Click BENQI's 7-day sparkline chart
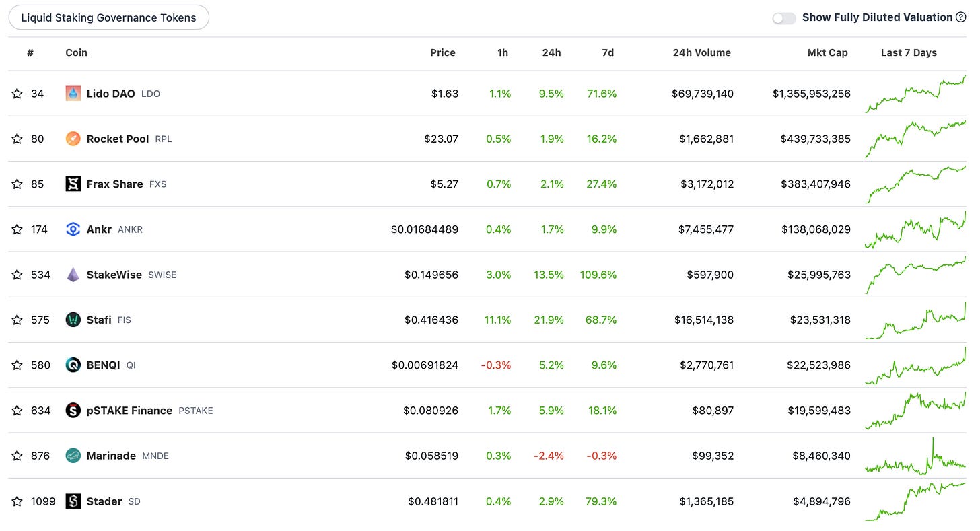Screen dimensions: 980x531 coord(915,365)
